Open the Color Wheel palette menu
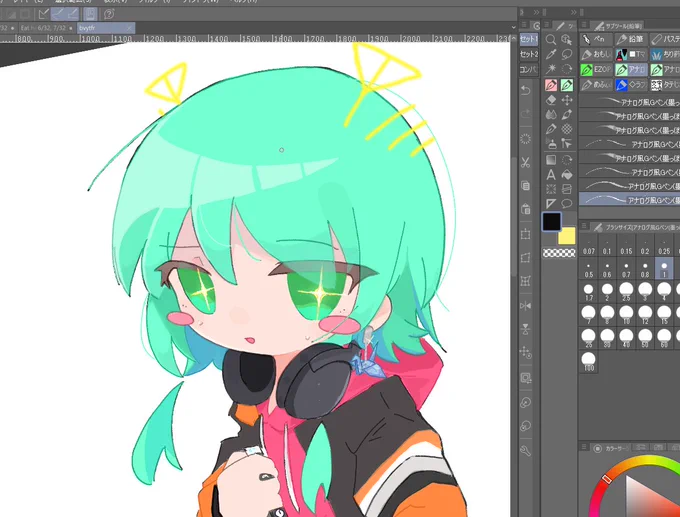680x517 pixels. (584, 447)
